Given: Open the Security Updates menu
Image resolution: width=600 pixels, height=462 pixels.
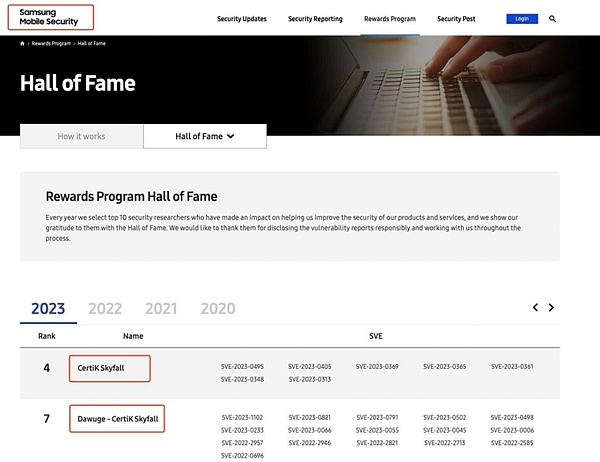Looking at the screenshot, I should coord(241,19).
